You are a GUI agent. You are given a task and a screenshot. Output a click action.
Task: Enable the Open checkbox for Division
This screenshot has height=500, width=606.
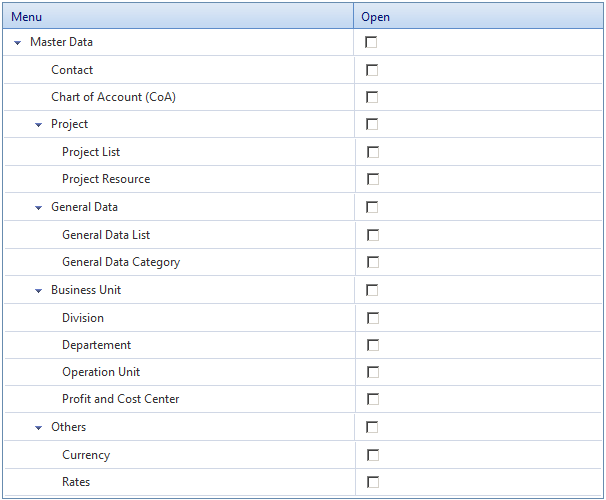pos(373,318)
